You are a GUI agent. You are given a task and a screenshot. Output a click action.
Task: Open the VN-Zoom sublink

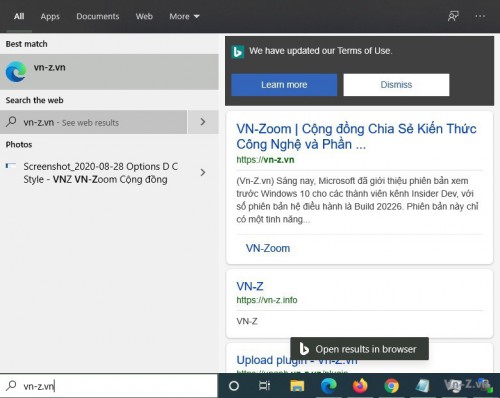click(x=268, y=248)
